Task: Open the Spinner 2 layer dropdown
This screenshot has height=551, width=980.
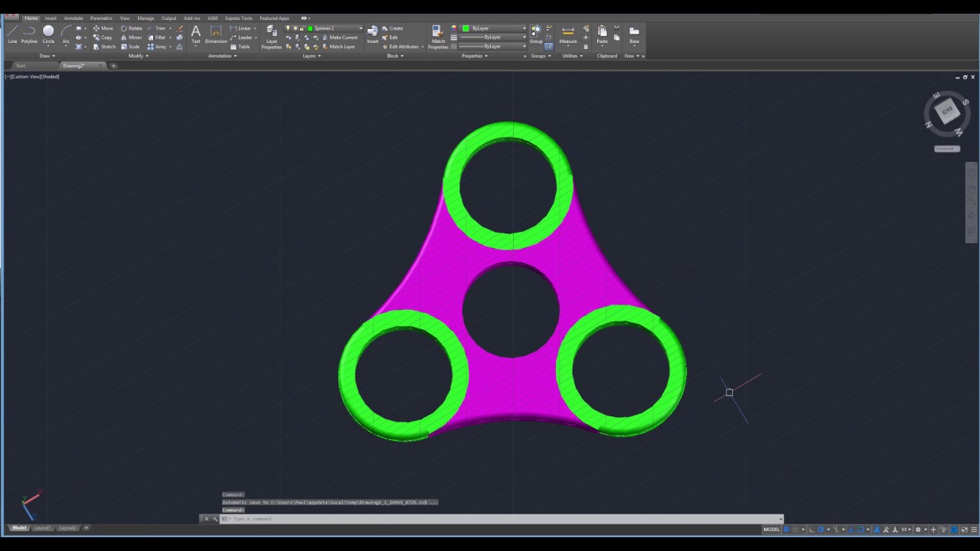Action: 361,28
